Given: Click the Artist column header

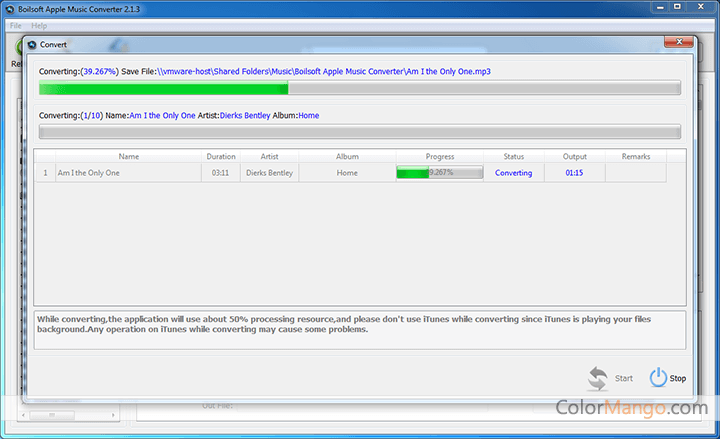Looking at the screenshot, I should coord(269,156).
